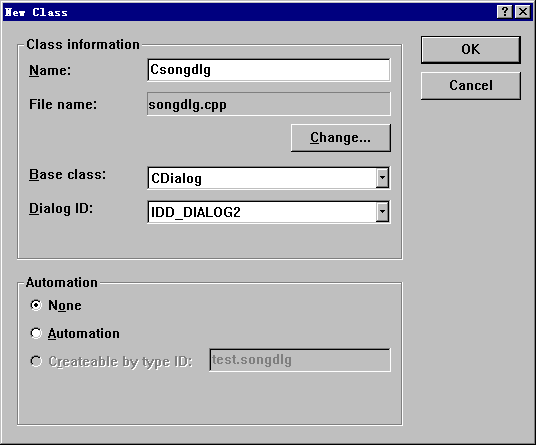
Task: Click the Name: label
Action: [x=50, y=70]
